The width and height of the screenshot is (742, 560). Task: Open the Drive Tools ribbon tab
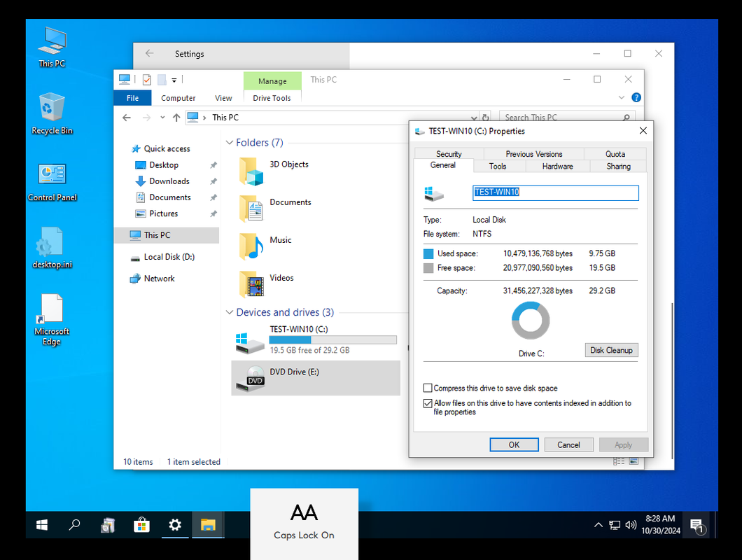(x=272, y=98)
